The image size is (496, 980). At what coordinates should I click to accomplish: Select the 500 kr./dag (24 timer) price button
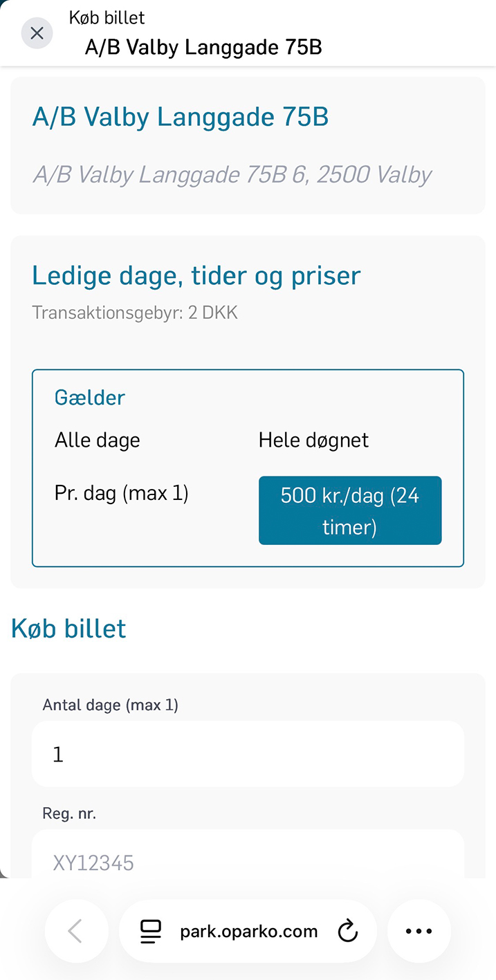(349, 511)
